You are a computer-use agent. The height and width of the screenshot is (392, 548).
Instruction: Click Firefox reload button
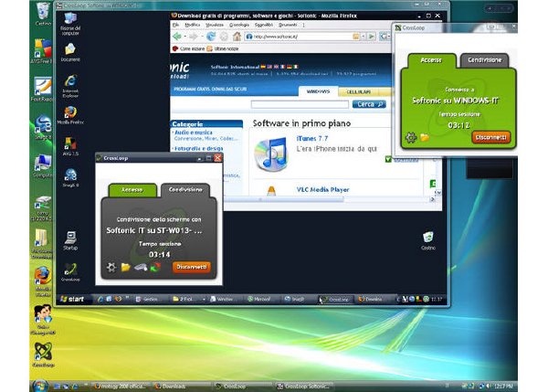[211, 37]
